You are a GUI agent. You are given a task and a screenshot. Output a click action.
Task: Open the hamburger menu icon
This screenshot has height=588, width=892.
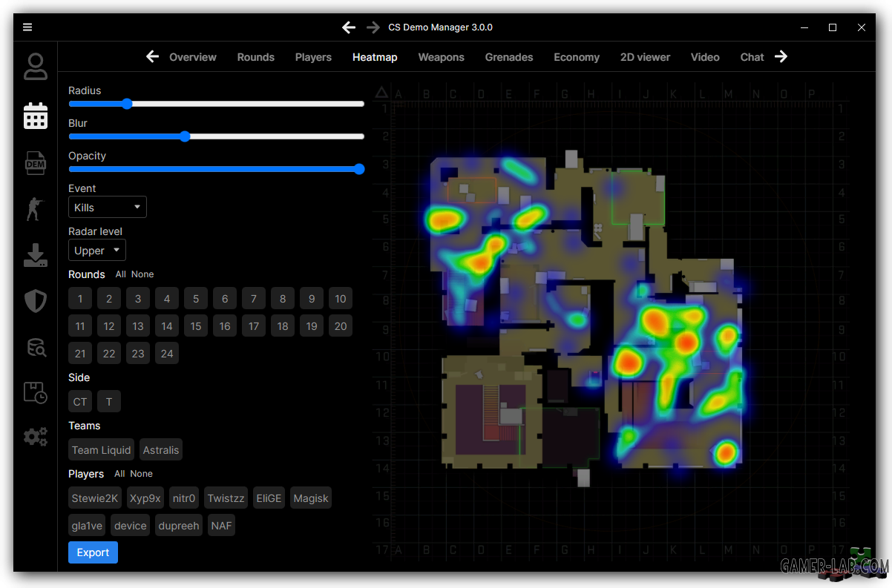[x=27, y=27]
